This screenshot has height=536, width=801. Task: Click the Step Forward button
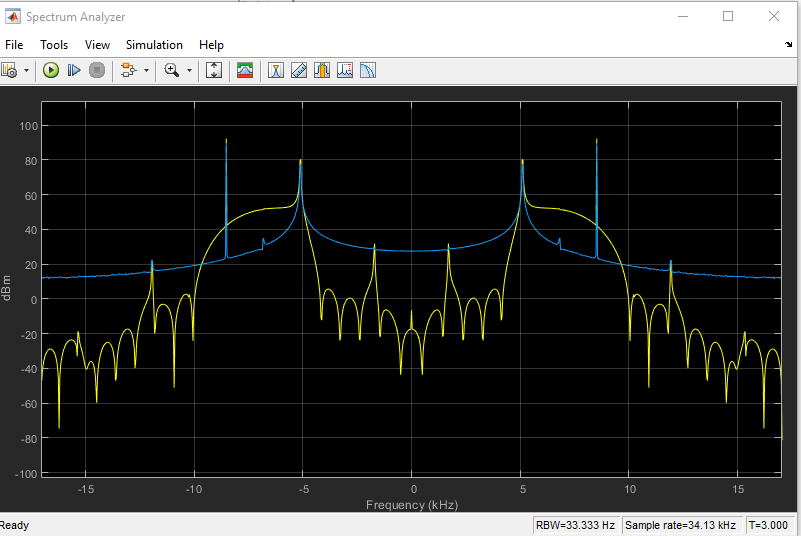pyautogui.click(x=74, y=70)
